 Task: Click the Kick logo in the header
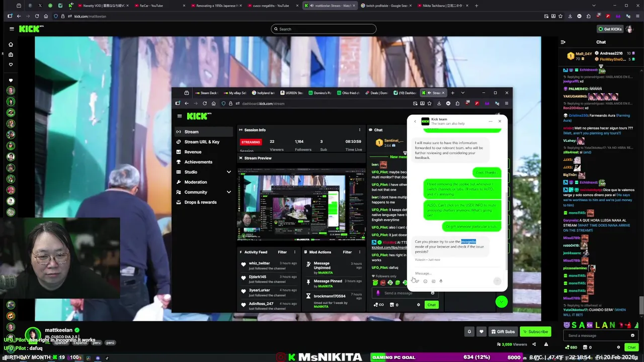(31, 29)
